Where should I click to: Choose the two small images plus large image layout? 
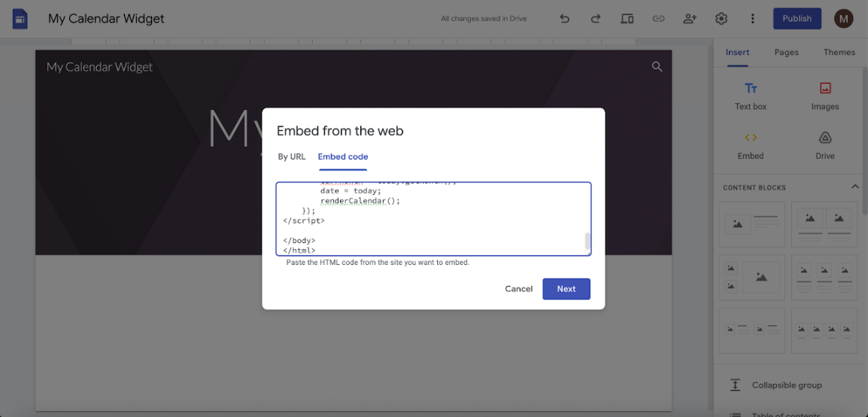751,278
